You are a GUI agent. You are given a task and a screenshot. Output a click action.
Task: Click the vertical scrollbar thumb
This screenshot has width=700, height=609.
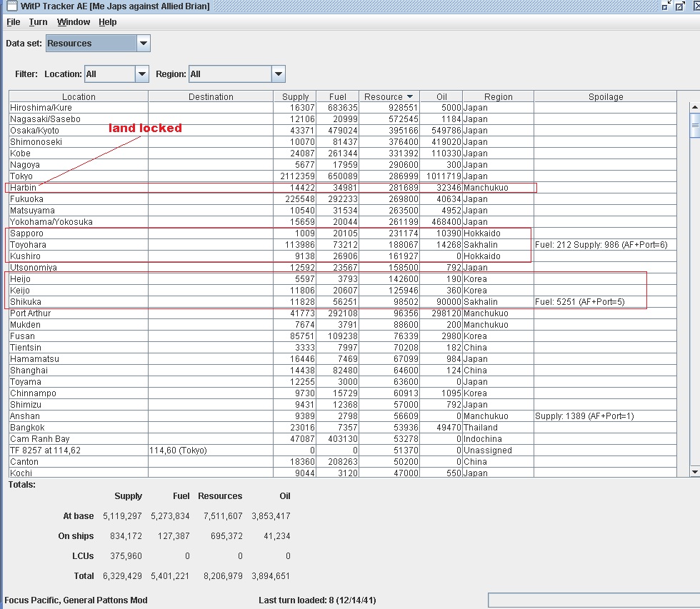(x=694, y=125)
